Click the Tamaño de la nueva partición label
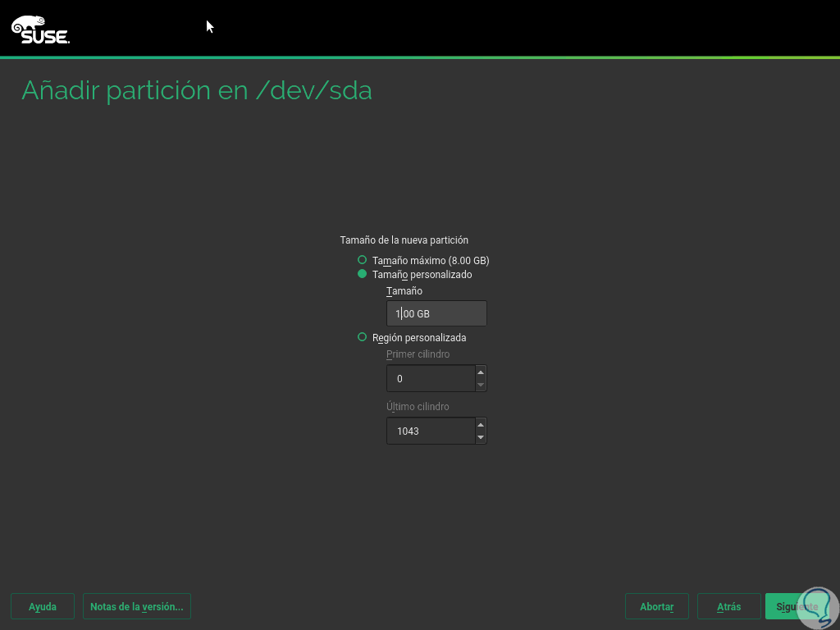 tap(404, 240)
